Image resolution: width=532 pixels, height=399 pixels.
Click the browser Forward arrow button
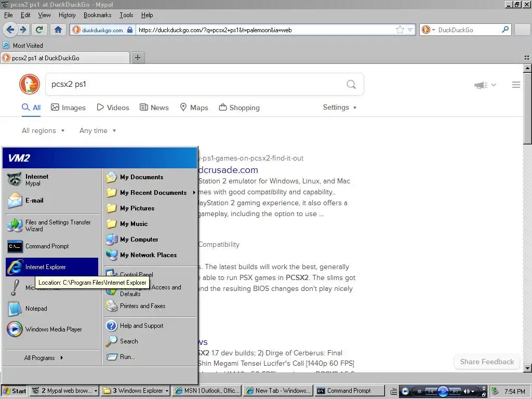[x=23, y=30]
